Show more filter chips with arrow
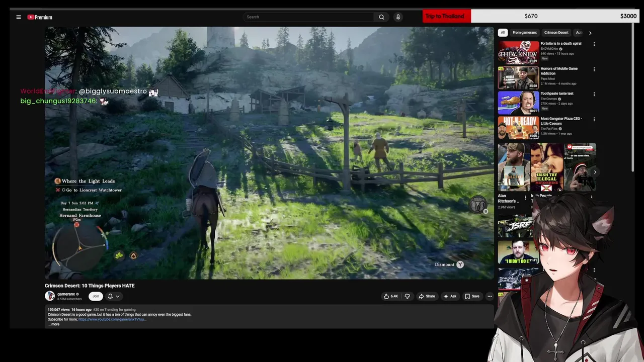This screenshot has width=644, height=362. pyautogui.click(x=590, y=33)
